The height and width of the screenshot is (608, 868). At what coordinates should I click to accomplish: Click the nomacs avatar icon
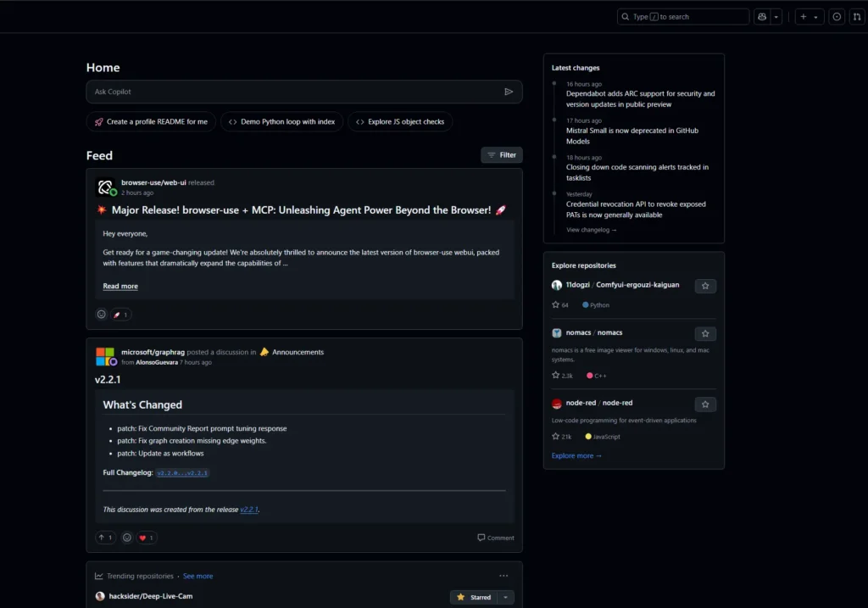557,332
